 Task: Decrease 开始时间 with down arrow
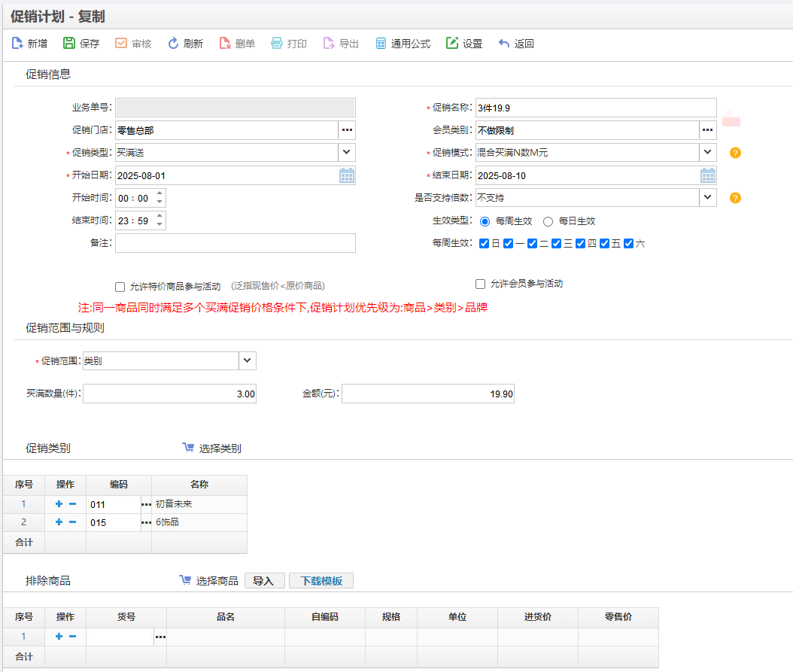tap(160, 202)
